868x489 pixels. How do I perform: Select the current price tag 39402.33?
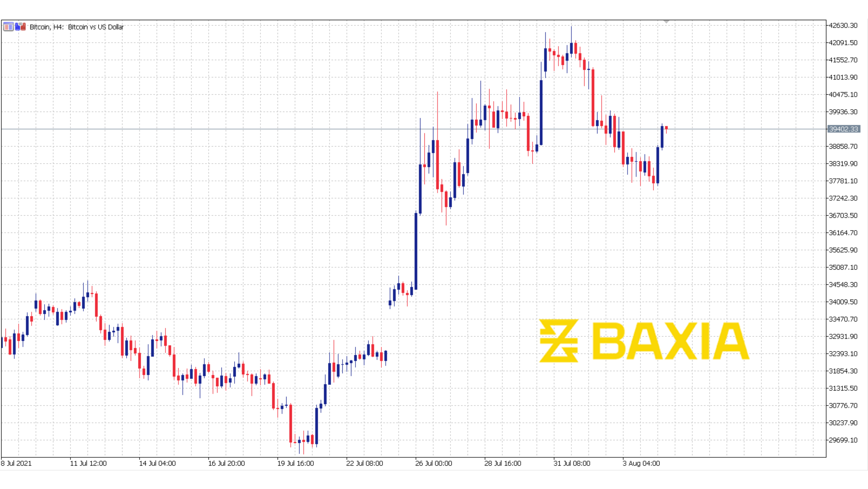point(843,129)
